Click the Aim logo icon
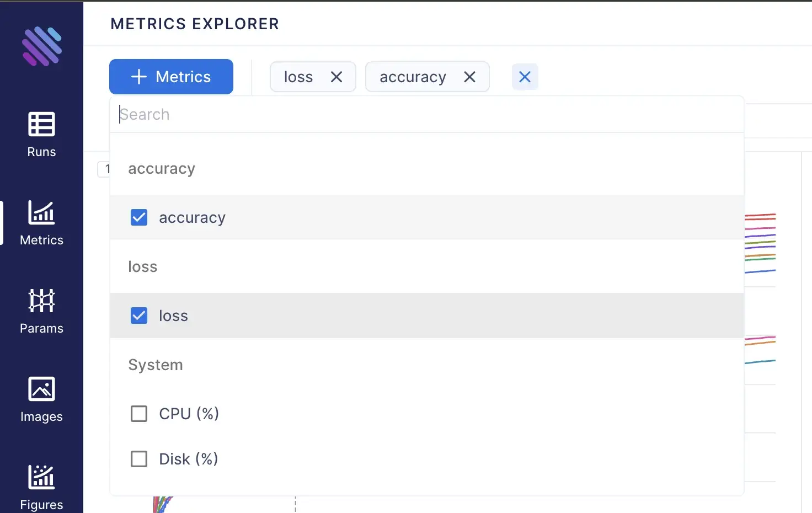812x513 pixels. pyautogui.click(x=42, y=46)
